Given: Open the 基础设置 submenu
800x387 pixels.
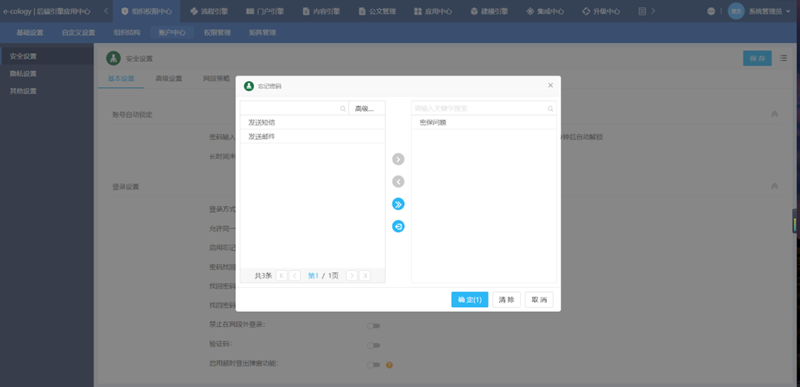Looking at the screenshot, I should [x=30, y=33].
